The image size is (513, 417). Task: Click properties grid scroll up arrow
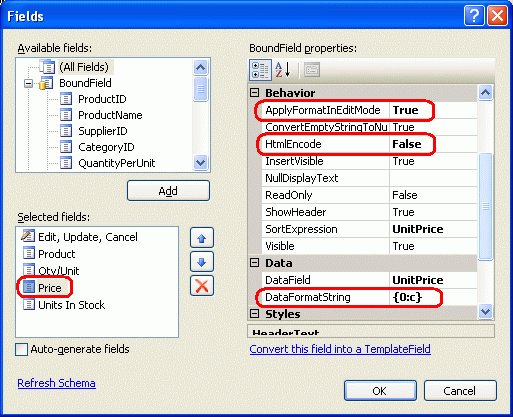coord(485,93)
